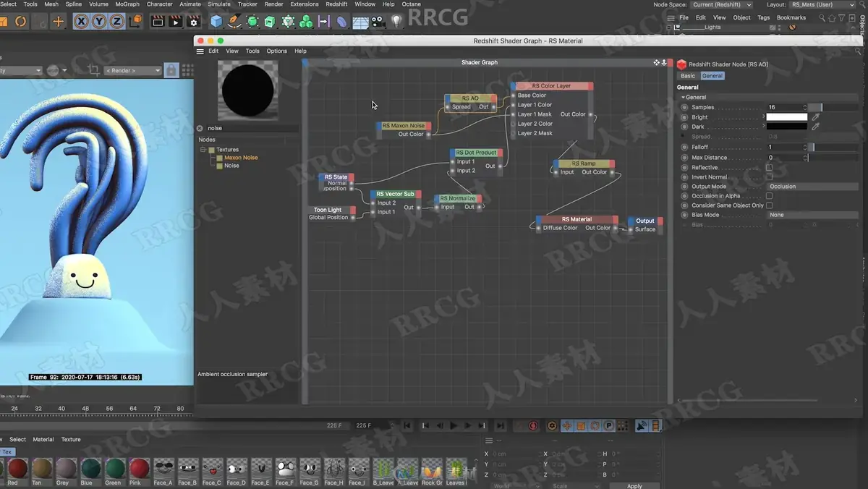
Task: Open the Layout RS_Mats dropdown
Action: 823,4
